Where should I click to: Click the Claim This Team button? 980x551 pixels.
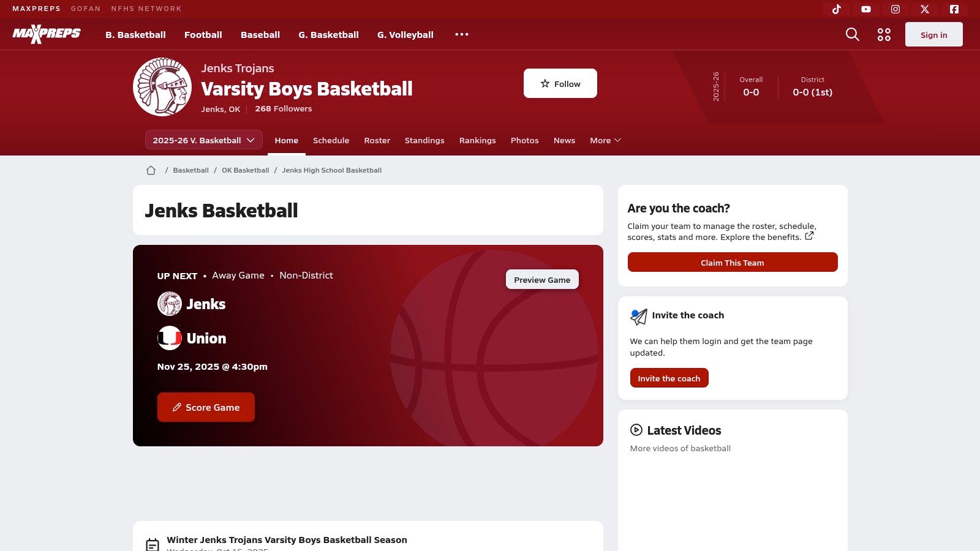(732, 262)
